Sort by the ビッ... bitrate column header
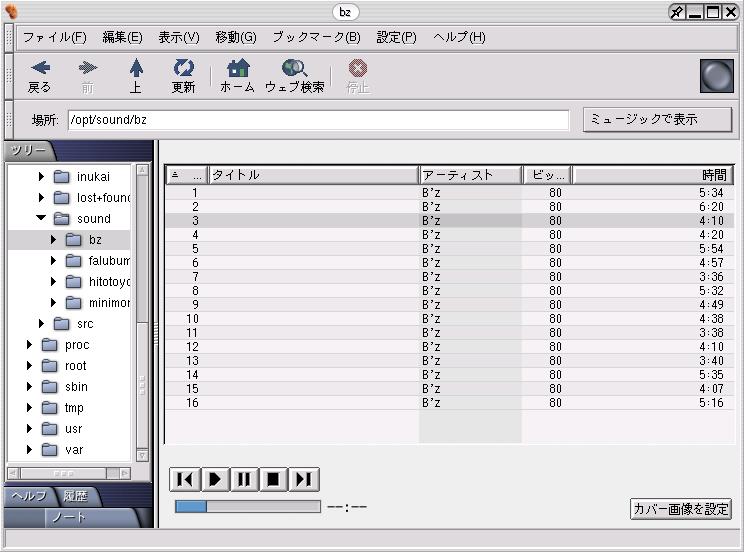Screen dimensions: 744x552 (x=547, y=175)
